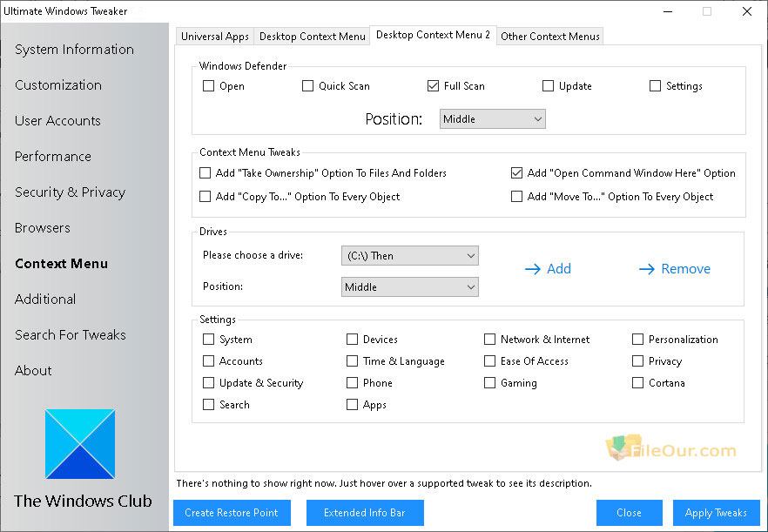Screen dimensions: 768x532
Task: Open the Browsers section
Action: tap(43, 228)
